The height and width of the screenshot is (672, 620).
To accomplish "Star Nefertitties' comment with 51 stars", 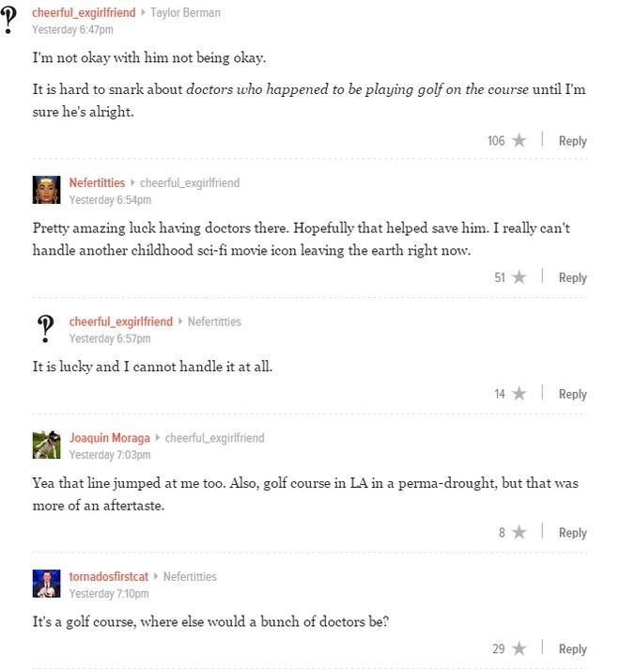I will point(519,277).
